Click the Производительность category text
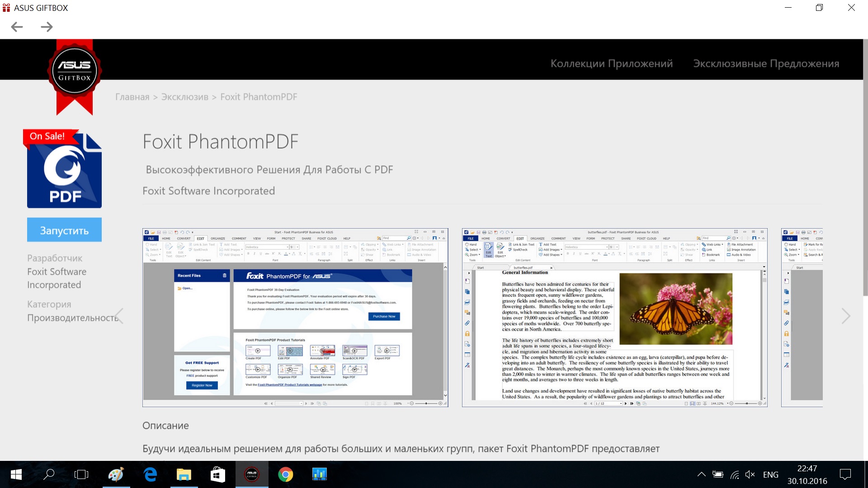This screenshot has width=868, height=488. click(72, 318)
